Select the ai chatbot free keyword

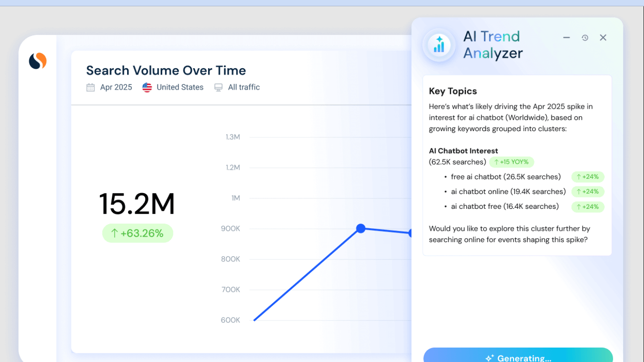point(504,207)
